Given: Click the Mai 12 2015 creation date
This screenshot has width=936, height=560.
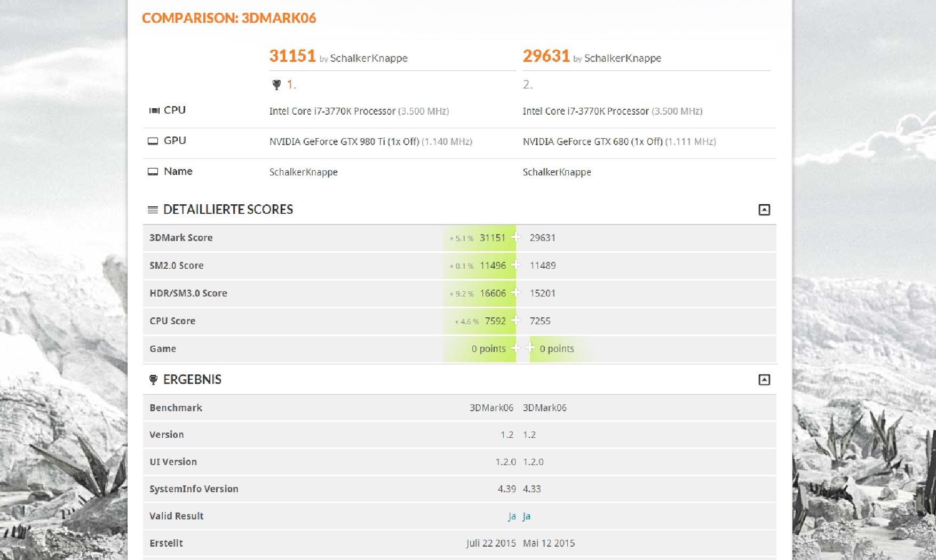Looking at the screenshot, I should [x=549, y=543].
